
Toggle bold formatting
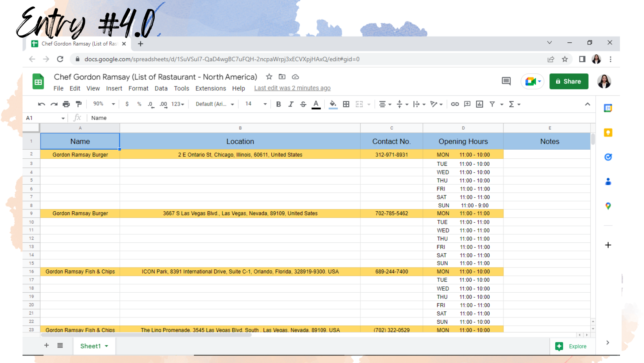[x=278, y=104]
